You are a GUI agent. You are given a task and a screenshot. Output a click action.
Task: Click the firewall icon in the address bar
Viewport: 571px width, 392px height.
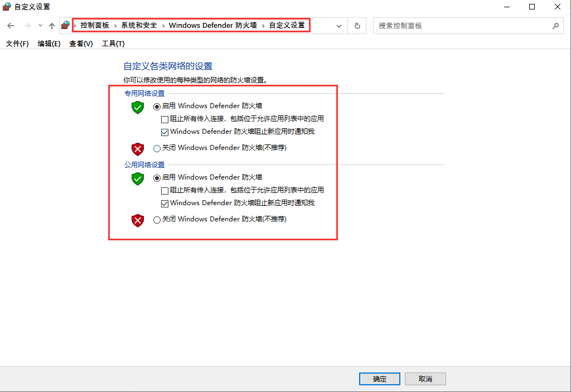click(66, 26)
